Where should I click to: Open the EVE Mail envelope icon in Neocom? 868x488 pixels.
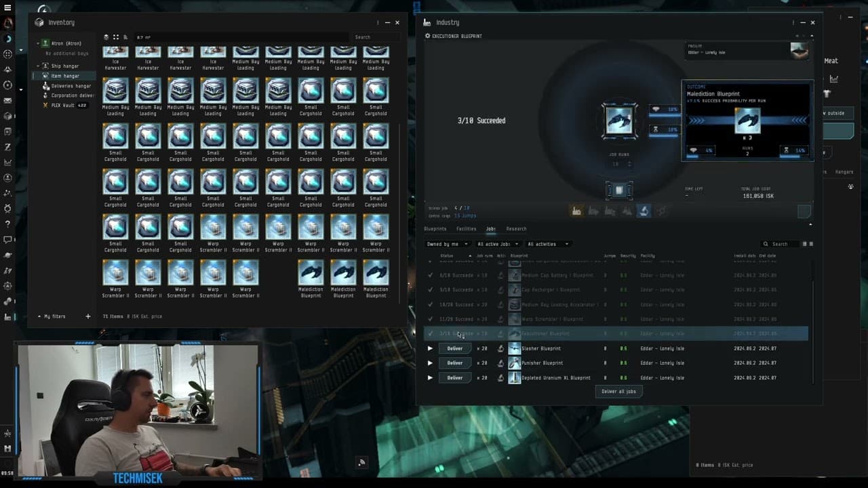coord(7,100)
